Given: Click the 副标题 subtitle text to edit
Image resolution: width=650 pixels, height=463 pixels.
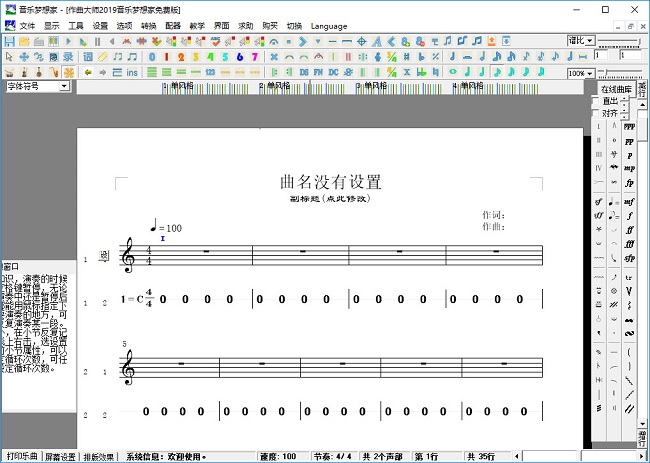Looking at the screenshot, I should pyautogui.click(x=329, y=199).
